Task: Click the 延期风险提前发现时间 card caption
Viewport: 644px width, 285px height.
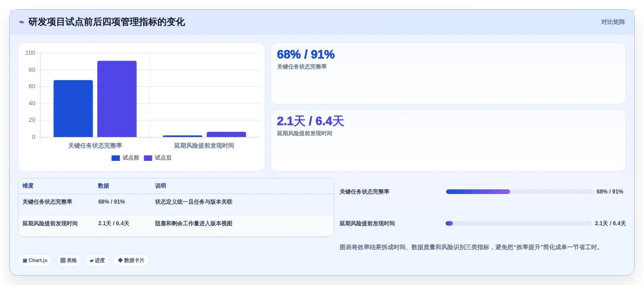Action: point(304,134)
